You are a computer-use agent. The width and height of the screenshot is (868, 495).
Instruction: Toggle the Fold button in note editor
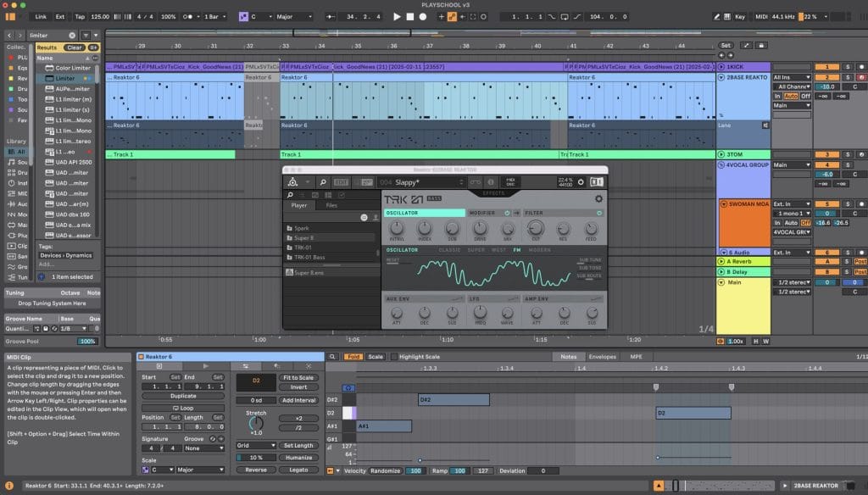[x=354, y=357]
